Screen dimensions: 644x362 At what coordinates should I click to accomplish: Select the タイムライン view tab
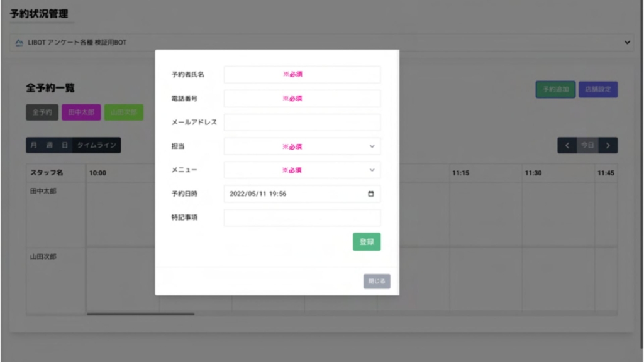[96, 145]
